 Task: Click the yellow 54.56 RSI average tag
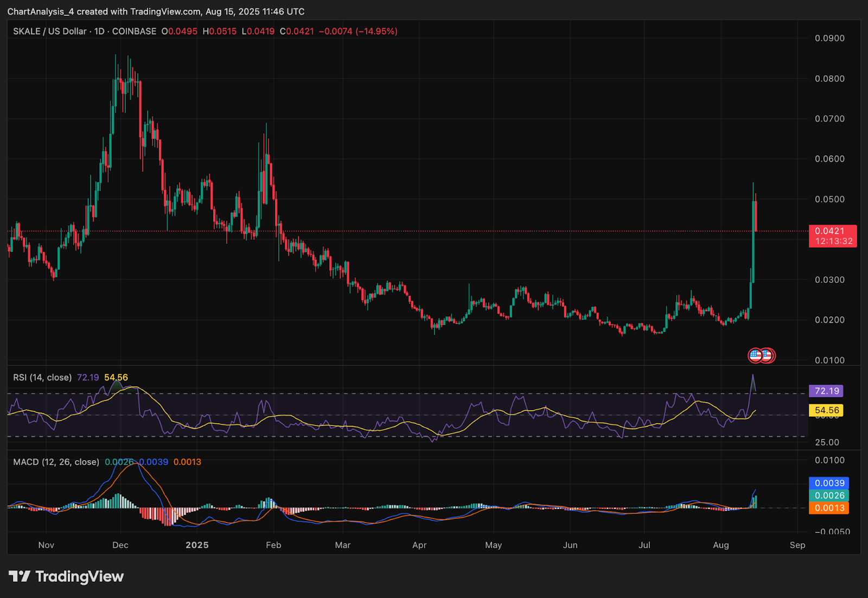pyautogui.click(x=827, y=410)
